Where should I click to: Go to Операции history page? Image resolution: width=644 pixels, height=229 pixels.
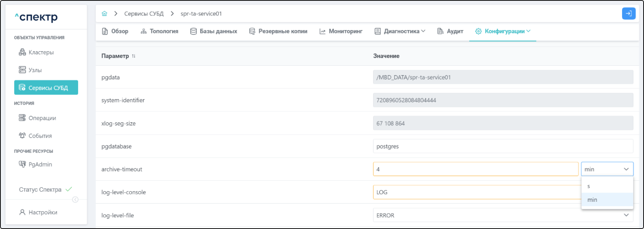coord(42,118)
